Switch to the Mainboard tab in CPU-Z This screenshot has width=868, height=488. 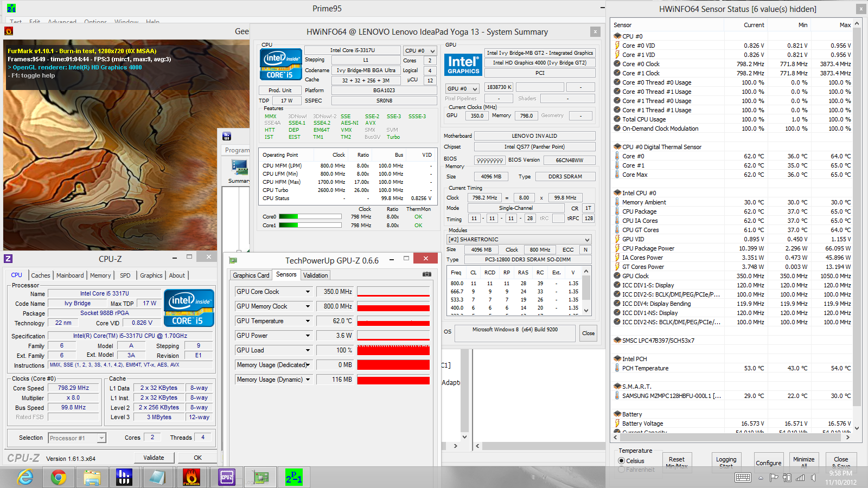coord(70,275)
